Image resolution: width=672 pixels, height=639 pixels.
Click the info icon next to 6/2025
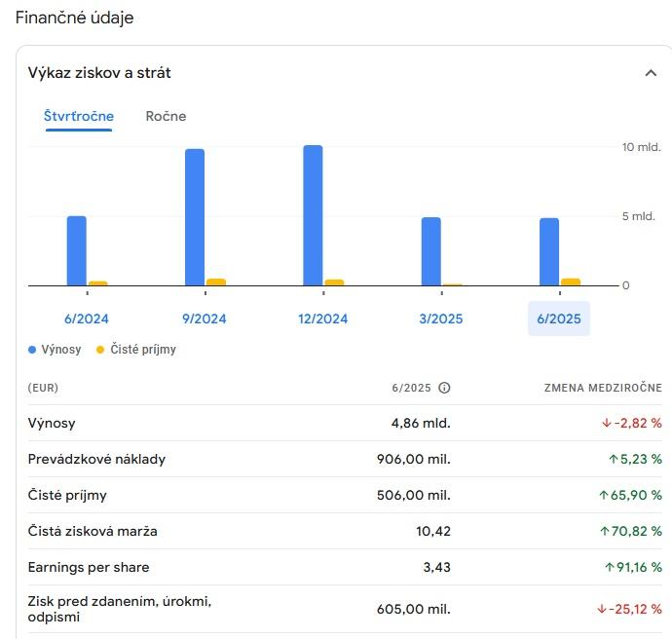(444, 388)
